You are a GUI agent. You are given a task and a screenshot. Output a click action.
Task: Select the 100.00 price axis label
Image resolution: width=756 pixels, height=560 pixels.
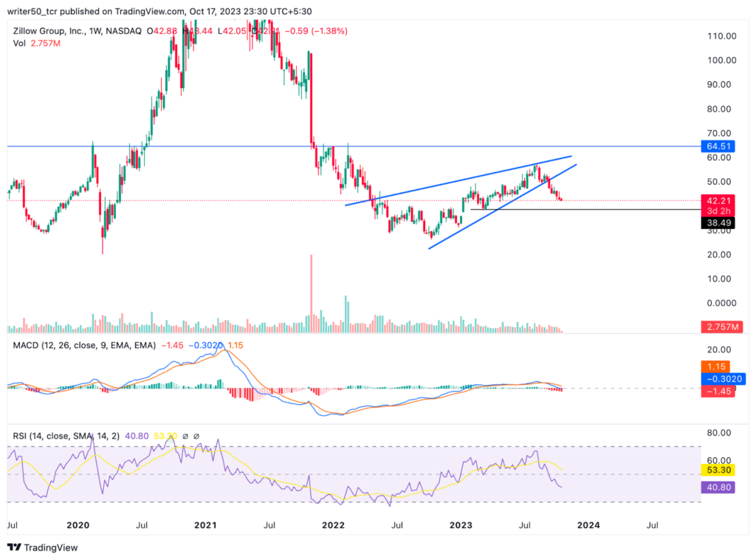722,61
